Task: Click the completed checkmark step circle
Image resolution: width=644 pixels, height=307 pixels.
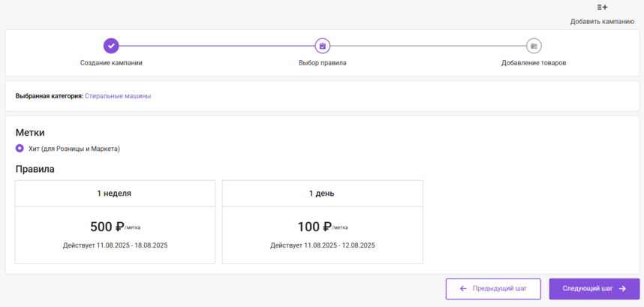Action: [x=111, y=46]
